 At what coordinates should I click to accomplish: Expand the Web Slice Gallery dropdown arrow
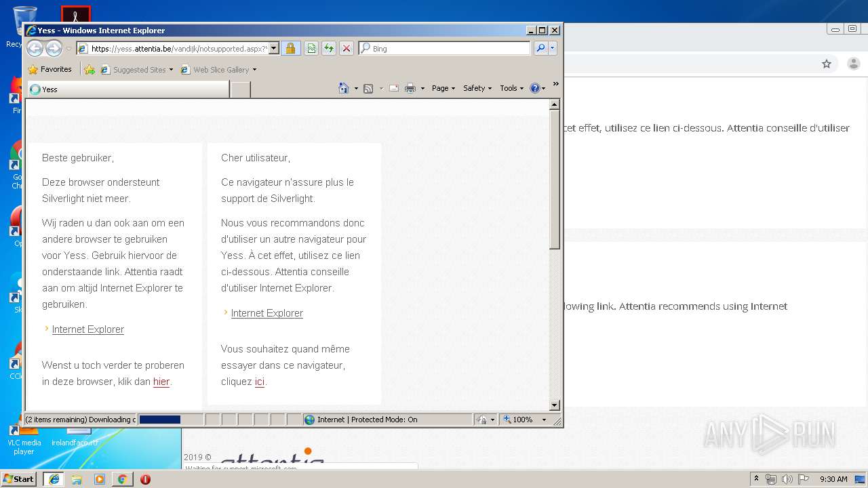(254, 69)
